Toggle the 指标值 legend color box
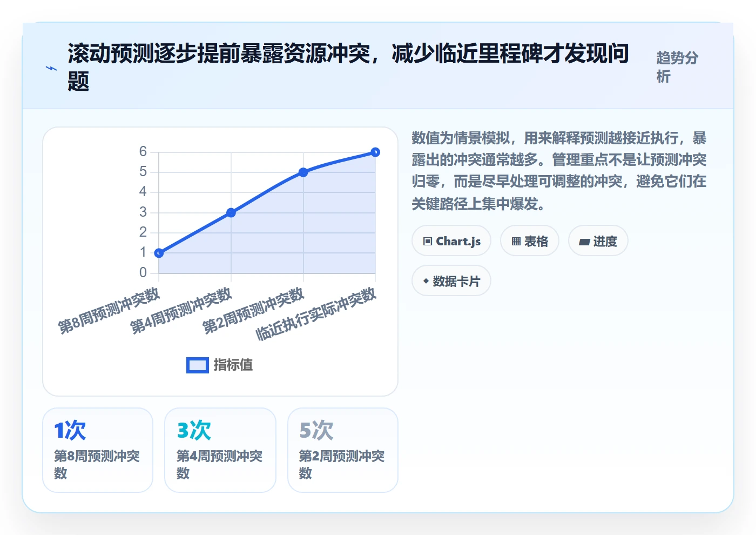Viewport: 756px width, 535px height. point(197,365)
